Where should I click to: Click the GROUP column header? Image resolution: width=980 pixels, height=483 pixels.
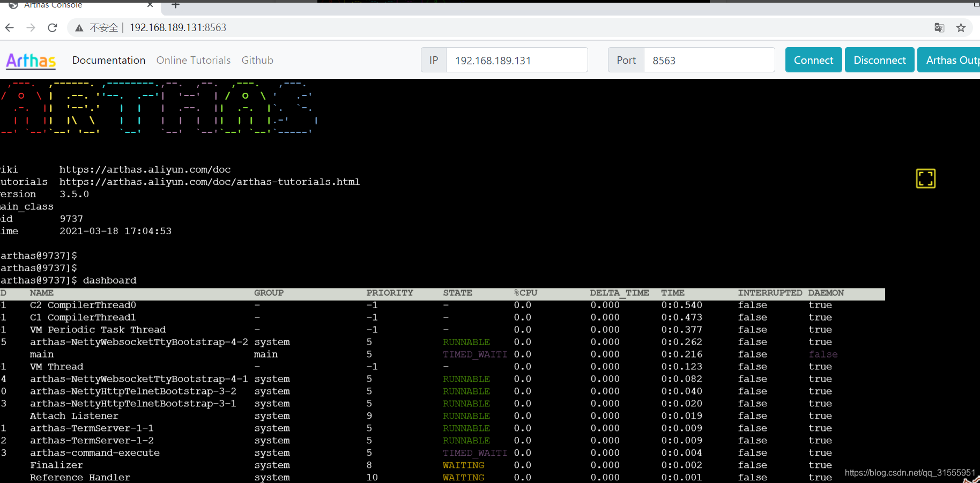269,293
